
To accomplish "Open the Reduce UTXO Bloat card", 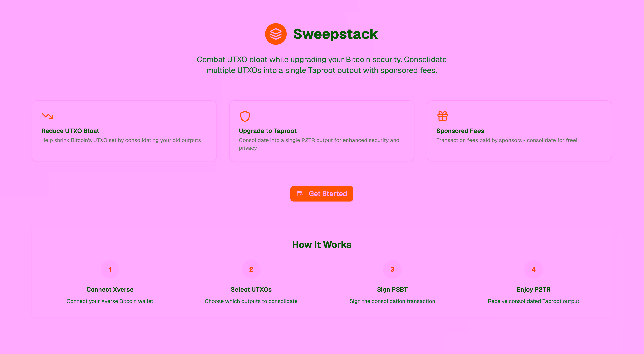I will coord(124,131).
